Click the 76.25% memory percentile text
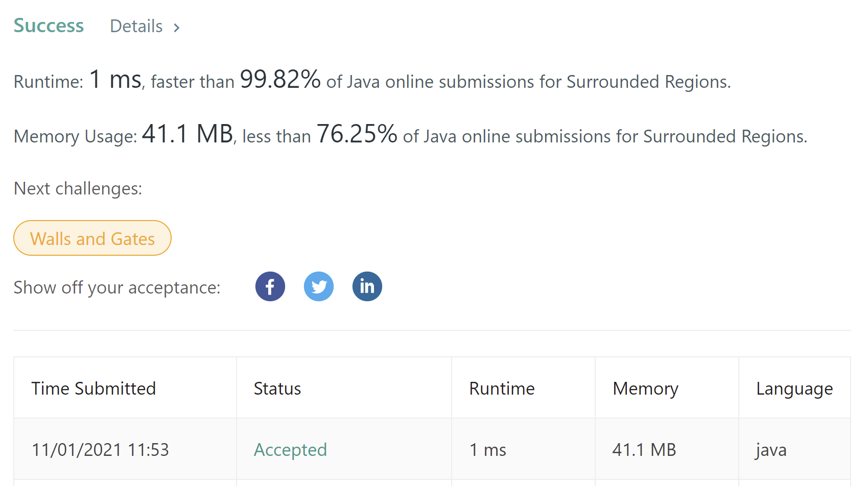 coord(357,134)
